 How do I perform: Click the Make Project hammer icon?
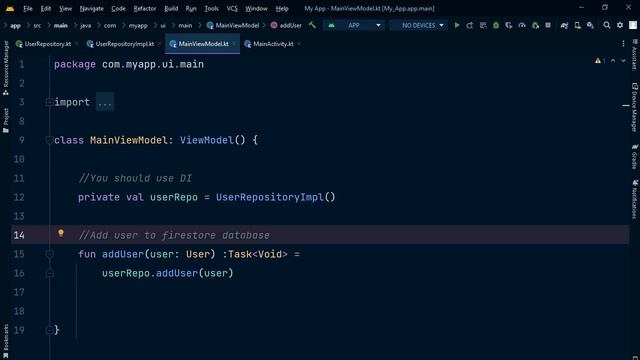[x=312, y=25]
